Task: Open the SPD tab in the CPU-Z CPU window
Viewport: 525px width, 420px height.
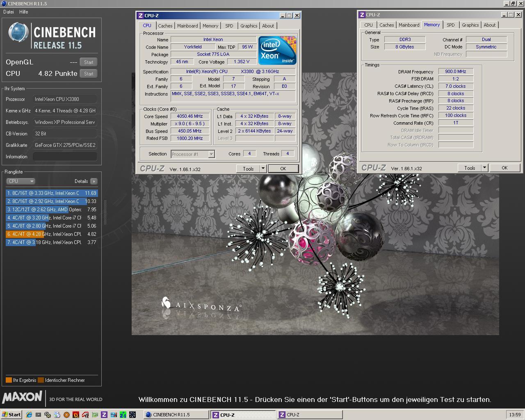Action: point(229,26)
